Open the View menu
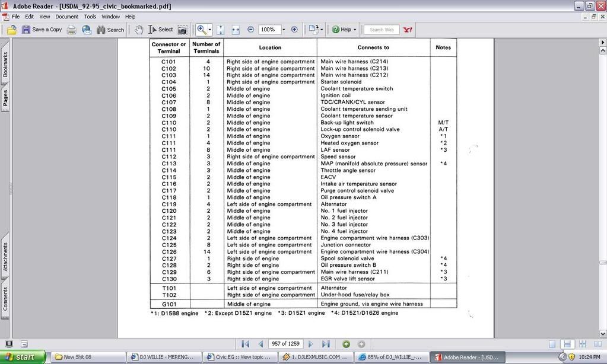 pyautogui.click(x=45, y=17)
